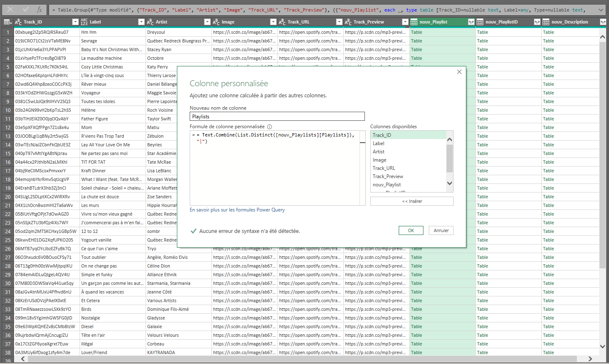The height and width of the screenshot is (364, 609).
Task: Open the table corner menu icon
Action: pos(7,22)
